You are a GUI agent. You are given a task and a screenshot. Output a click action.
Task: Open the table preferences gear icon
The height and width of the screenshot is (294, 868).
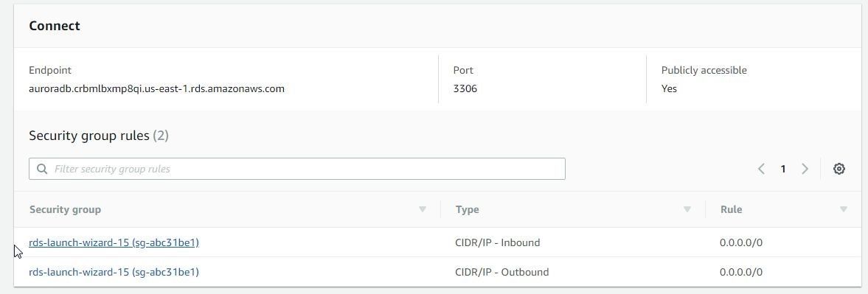pyautogui.click(x=839, y=169)
